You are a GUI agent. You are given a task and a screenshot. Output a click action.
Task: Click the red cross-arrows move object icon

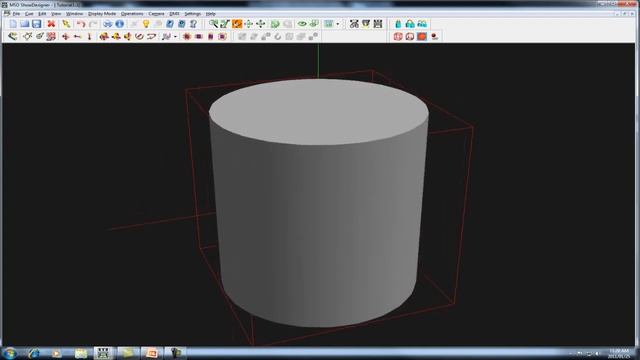pos(65,37)
